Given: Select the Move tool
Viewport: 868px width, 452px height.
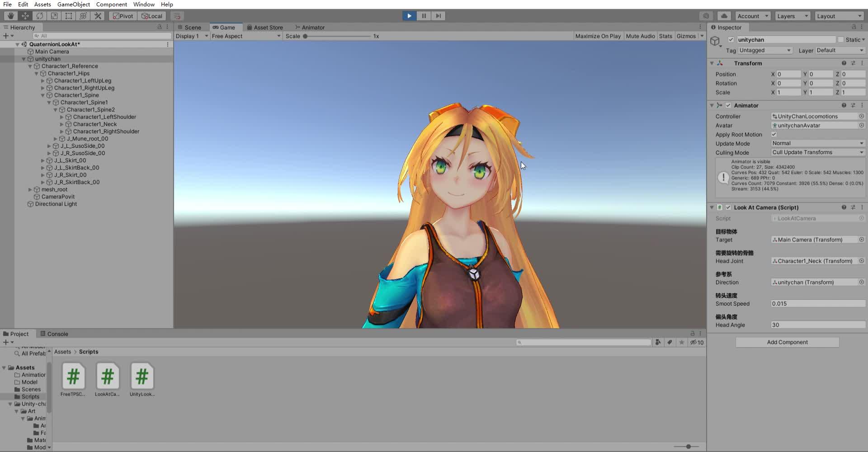Looking at the screenshot, I should click(25, 16).
